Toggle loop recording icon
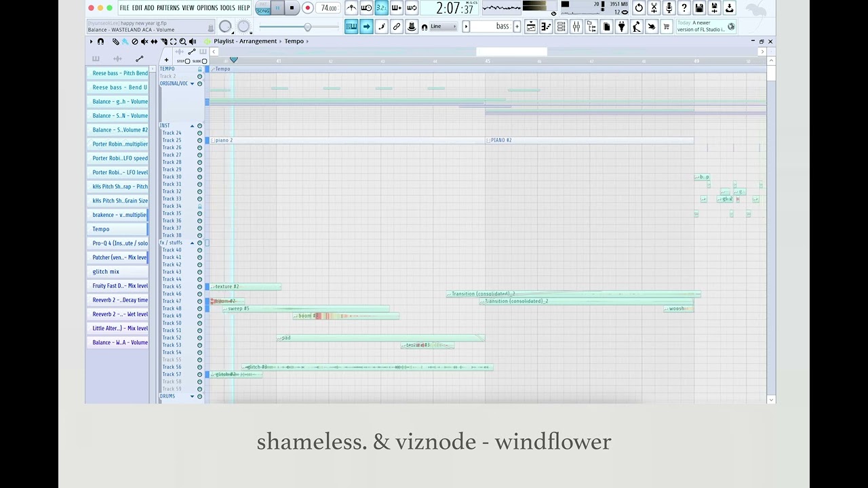The height and width of the screenshot is (488, 868). tap(411, 8)
